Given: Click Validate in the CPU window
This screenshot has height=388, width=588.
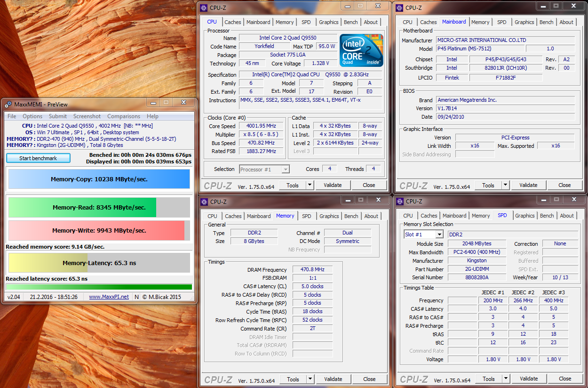Looking at the screenshot, I should pos(333,185).
